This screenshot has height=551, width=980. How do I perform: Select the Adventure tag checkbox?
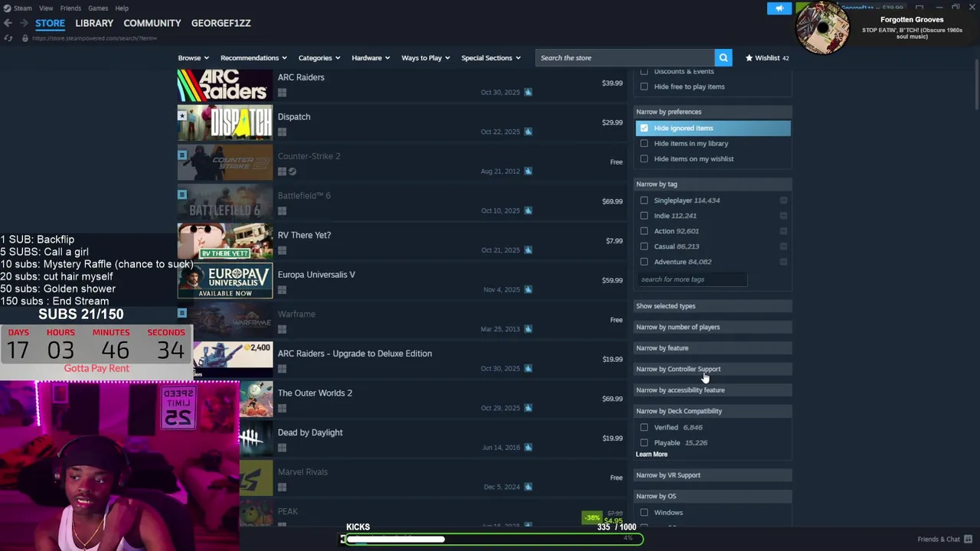click(x=644, y=262)
